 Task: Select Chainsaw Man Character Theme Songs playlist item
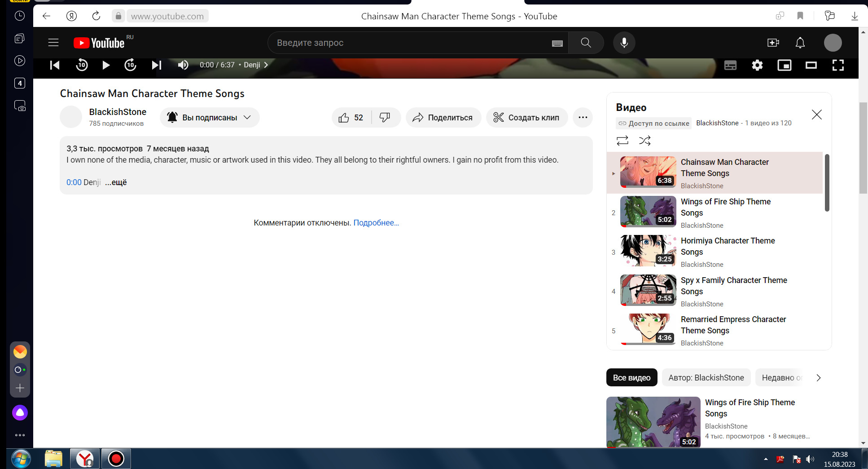click(x=715, y=173)
